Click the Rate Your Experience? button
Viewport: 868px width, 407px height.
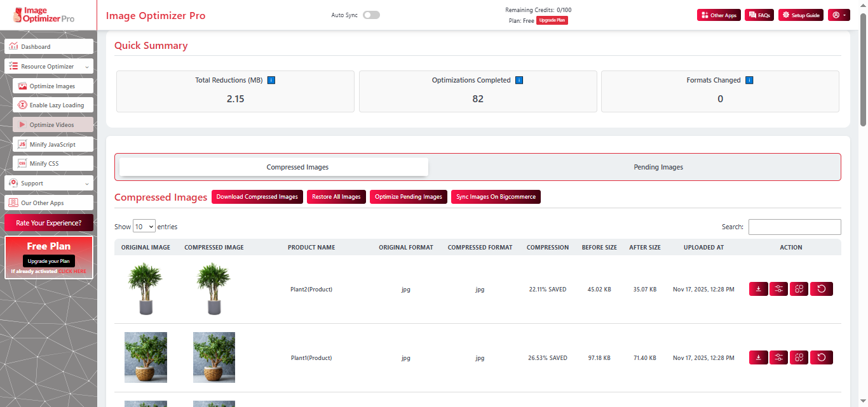tap(49, 223)
